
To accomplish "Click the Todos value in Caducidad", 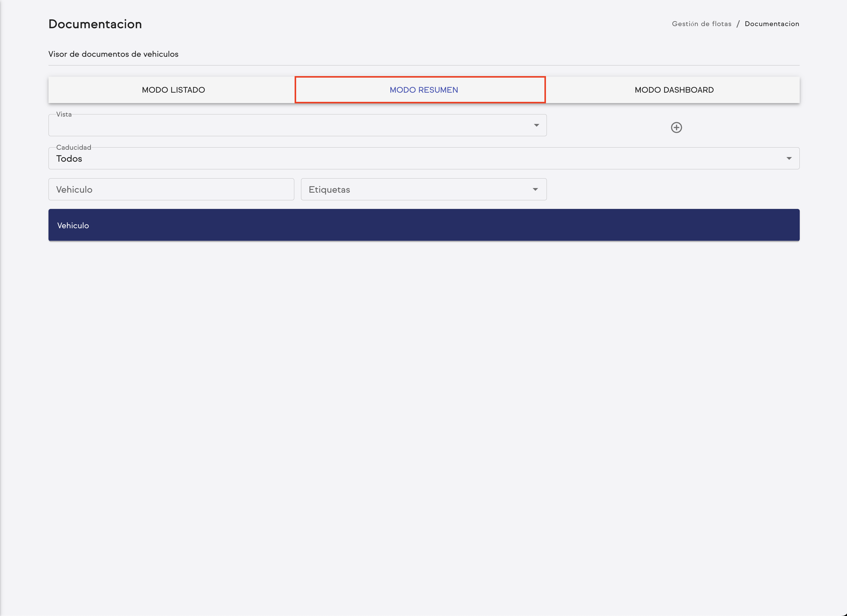I will (x=69, y=159).
